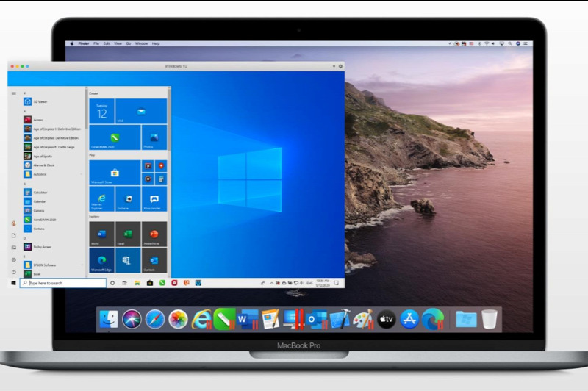Click the Power button in Start sidebar
The image size is (588, 391).
[x=14, y=272]
